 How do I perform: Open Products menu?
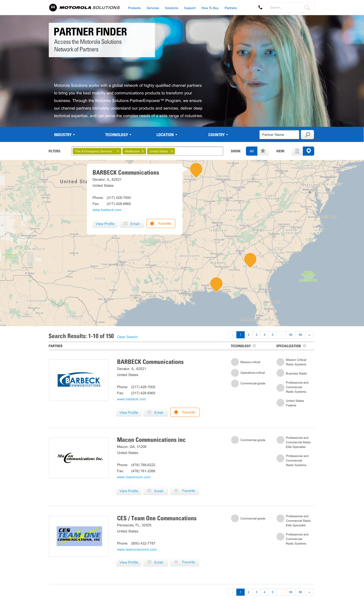point(134,8)
